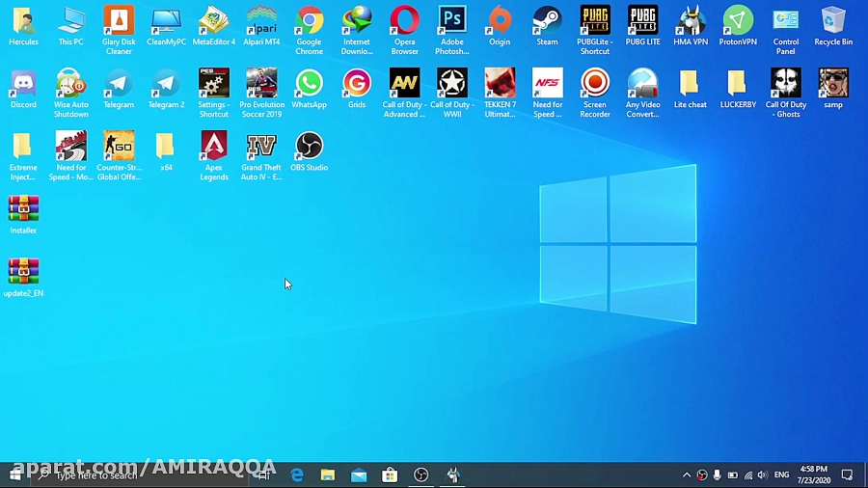The height and width of the screenshot is (488, 868).
Task: Click the OBS Studio desktop icon
Action: tap(309, 151)
